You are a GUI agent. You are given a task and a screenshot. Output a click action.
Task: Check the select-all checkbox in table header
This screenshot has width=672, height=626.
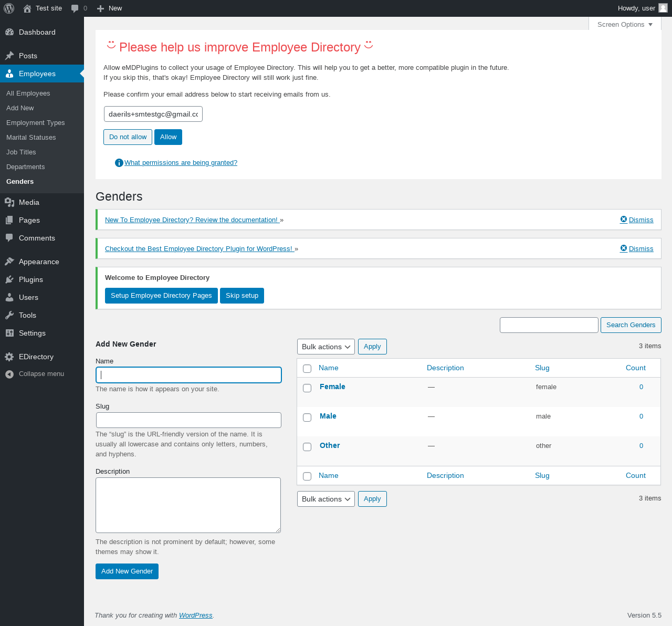click(307, 369)
